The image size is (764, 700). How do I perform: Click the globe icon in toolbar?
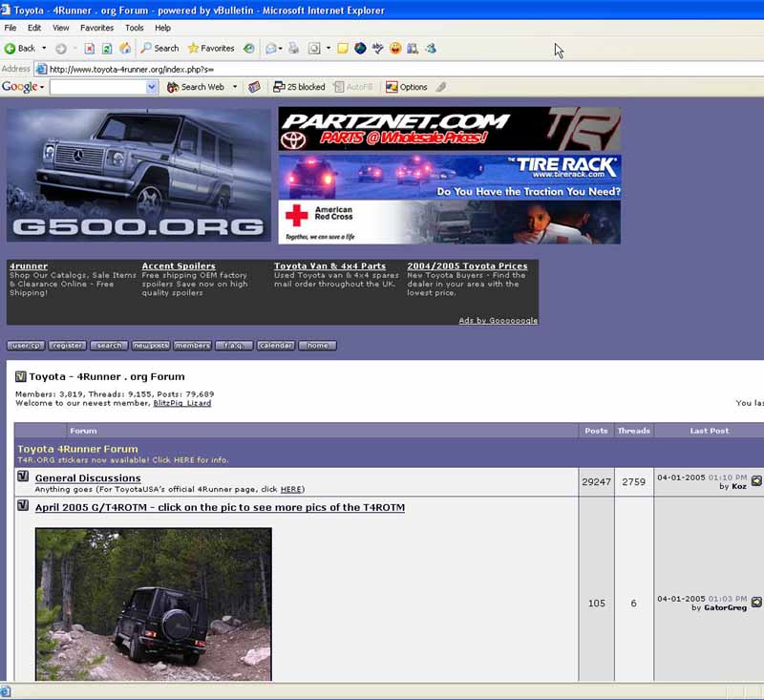click(360, 48)
